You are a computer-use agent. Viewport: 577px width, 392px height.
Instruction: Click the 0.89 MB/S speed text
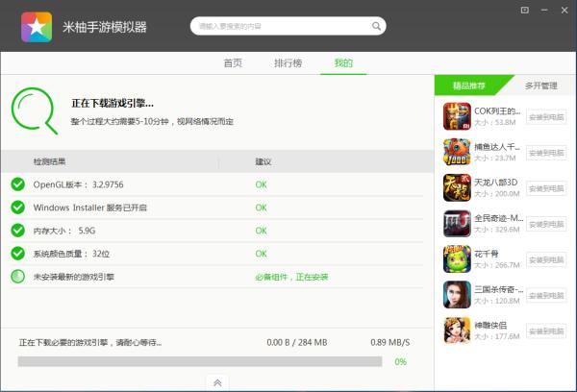click(x=390, y=343)
